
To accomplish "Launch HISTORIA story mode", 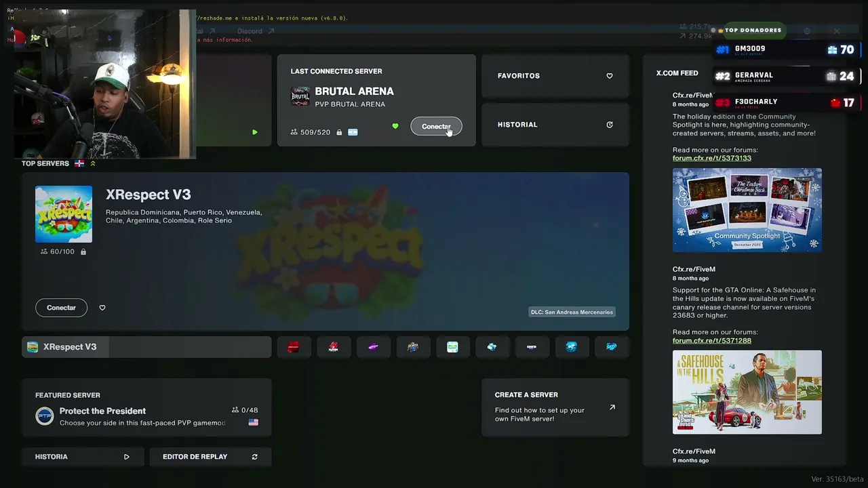I will 83,457.
